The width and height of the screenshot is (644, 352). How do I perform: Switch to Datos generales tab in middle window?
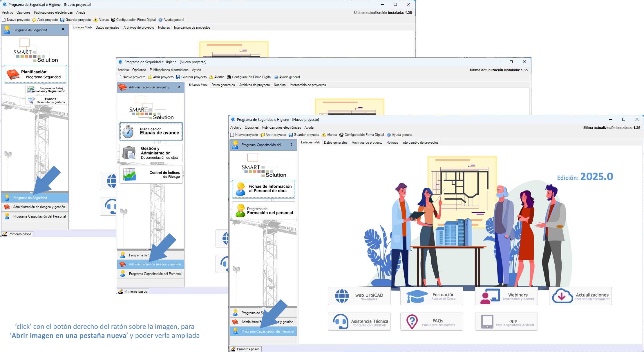click(223, 85)
